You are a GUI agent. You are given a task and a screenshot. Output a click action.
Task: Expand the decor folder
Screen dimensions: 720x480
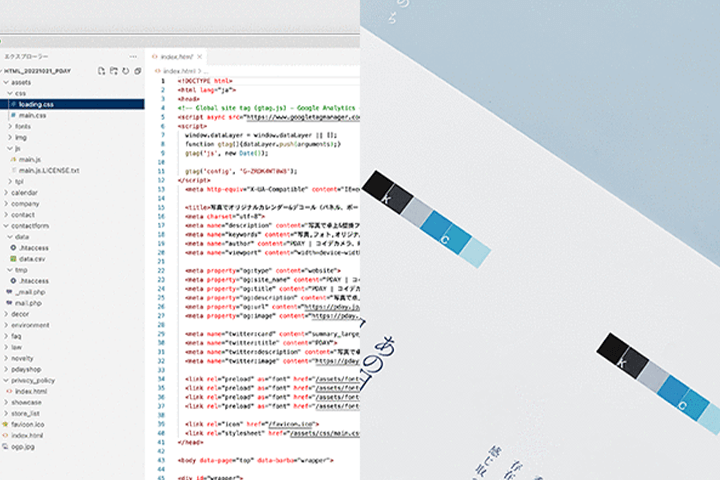click(x=6, y=314)
